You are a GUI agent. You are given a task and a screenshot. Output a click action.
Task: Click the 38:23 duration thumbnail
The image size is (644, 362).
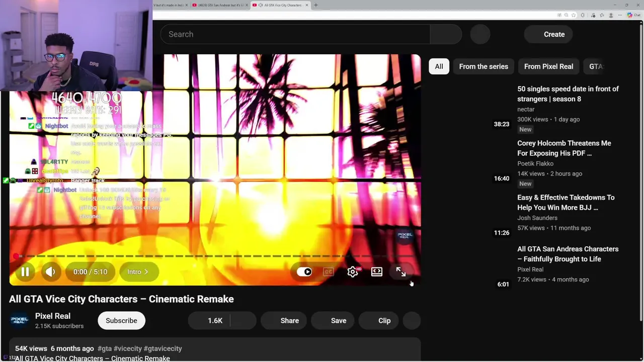pyautogui.click(x=470, y=107)
